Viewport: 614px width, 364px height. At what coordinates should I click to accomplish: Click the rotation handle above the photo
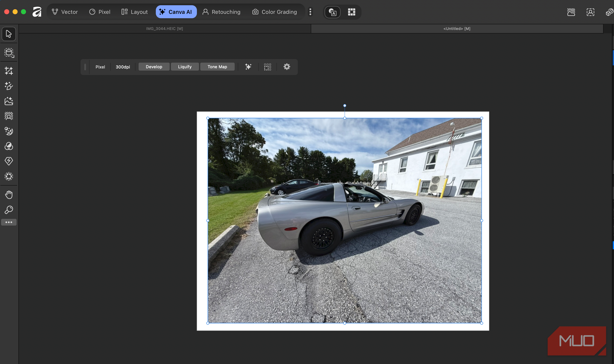(345, 106)
